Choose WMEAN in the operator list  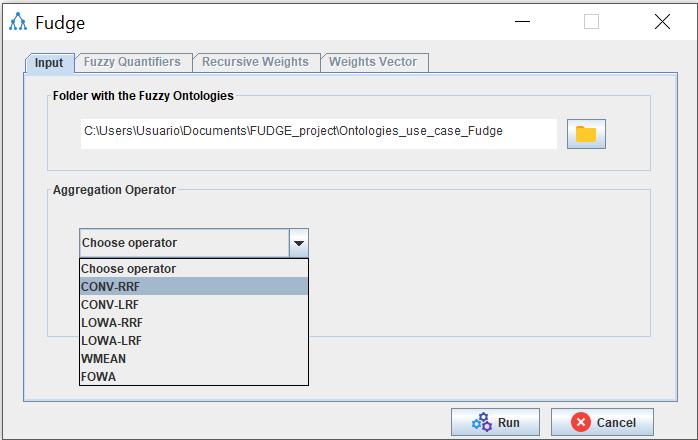pyautogui.click(x=194, y=358)
